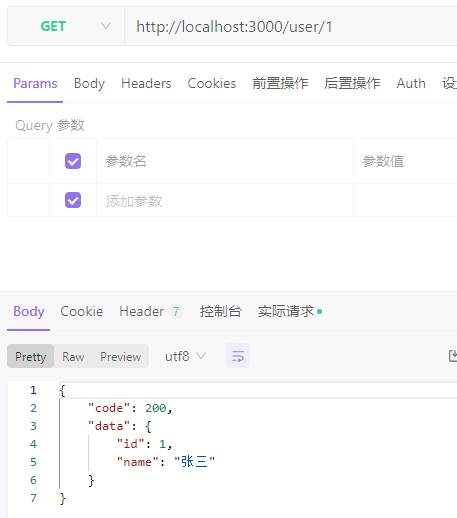Open the 实际请求 tab

[289, 311]
